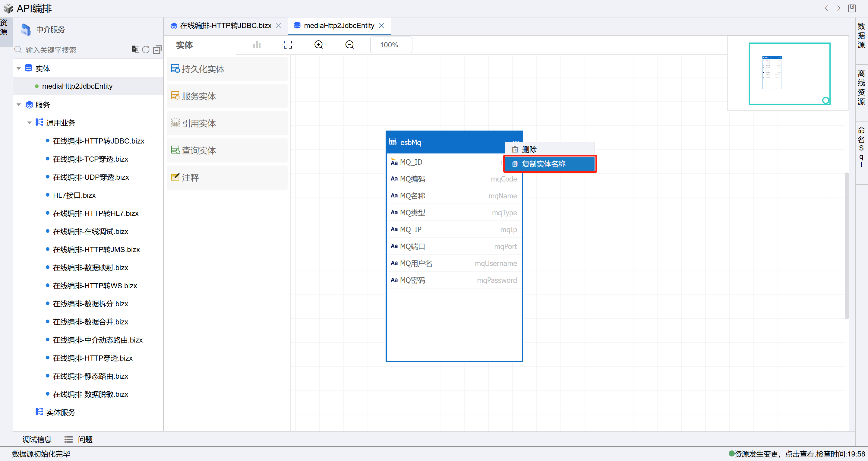Click the zoom out magnifier icon
Screen dimensions: 868x461
coord(349,45)
